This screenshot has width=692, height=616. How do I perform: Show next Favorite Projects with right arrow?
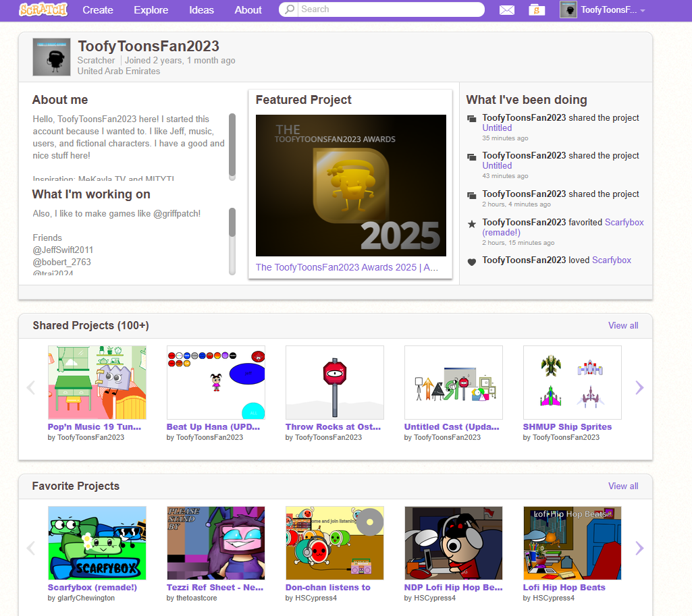point(639,548)
